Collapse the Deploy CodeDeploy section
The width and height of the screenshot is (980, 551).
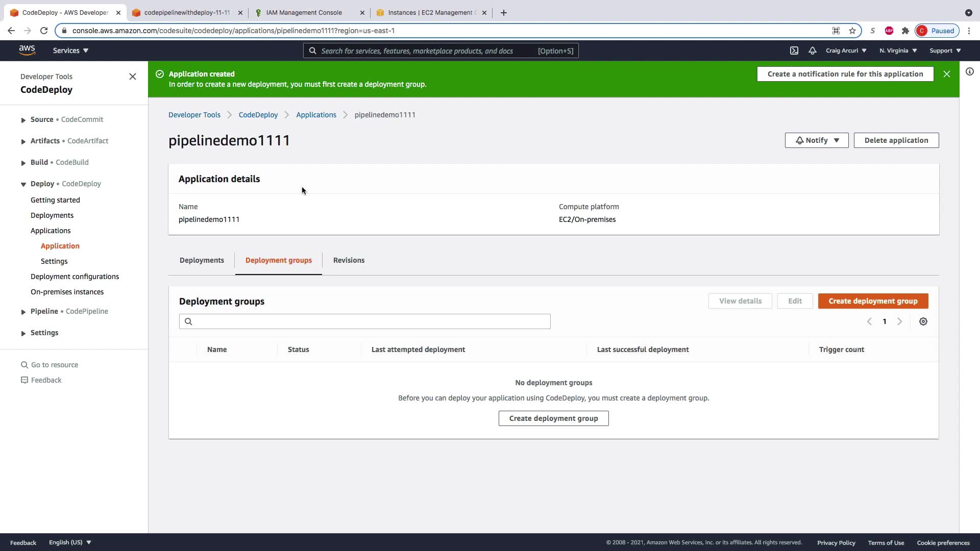pos(23,184)
